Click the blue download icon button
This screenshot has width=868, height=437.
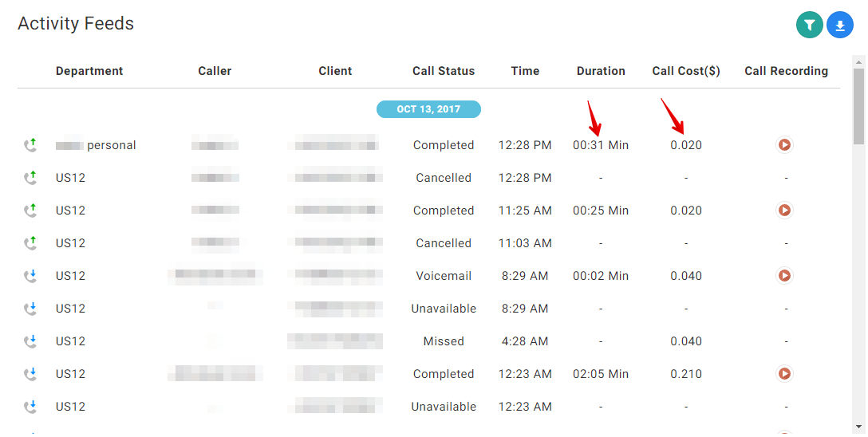840,25
